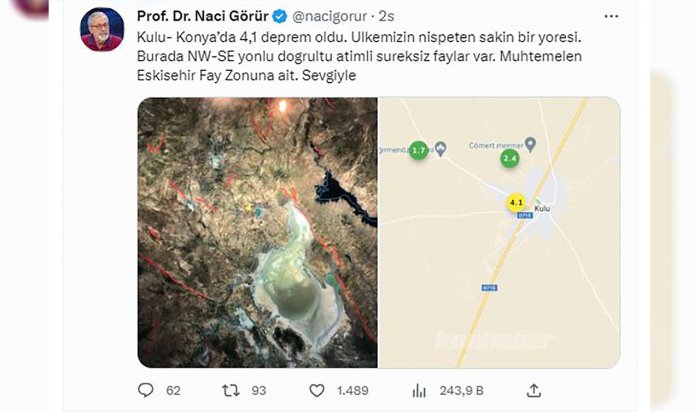
Task: Click the Kulu town label on map
Action: point(542,208)
